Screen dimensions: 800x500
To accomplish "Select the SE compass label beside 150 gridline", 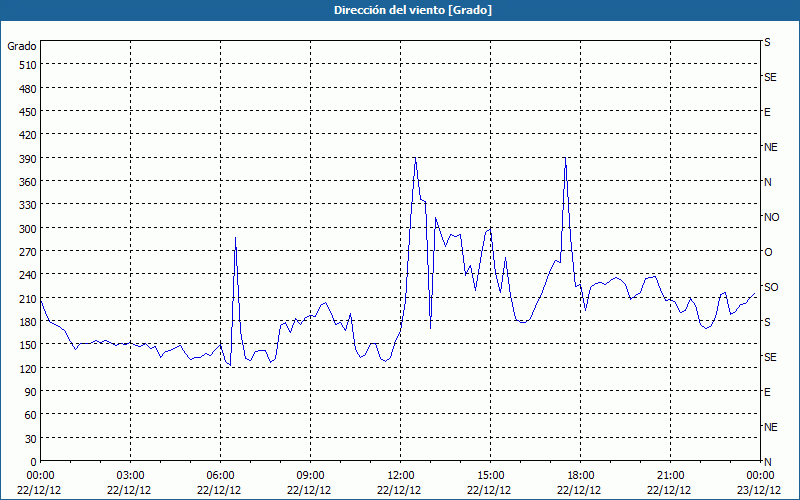I will [x=770, y=357].
